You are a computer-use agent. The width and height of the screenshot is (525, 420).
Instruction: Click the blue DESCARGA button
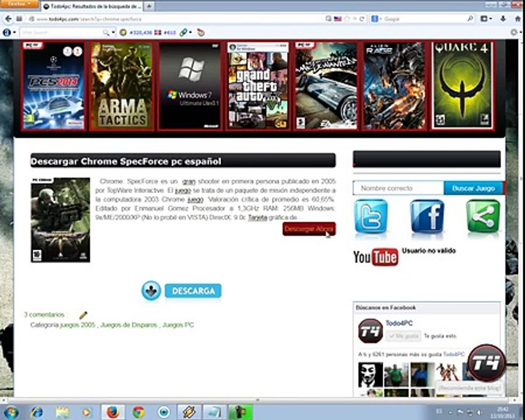point(193,290)
